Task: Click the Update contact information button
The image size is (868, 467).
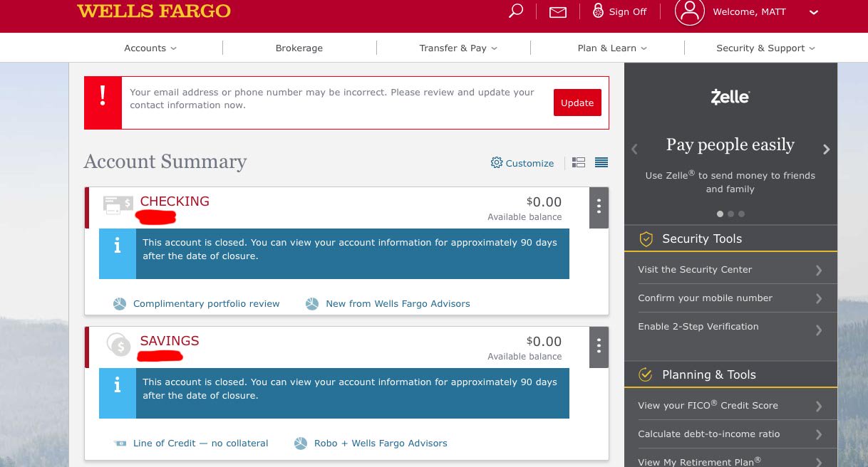Action: (577, 103)
